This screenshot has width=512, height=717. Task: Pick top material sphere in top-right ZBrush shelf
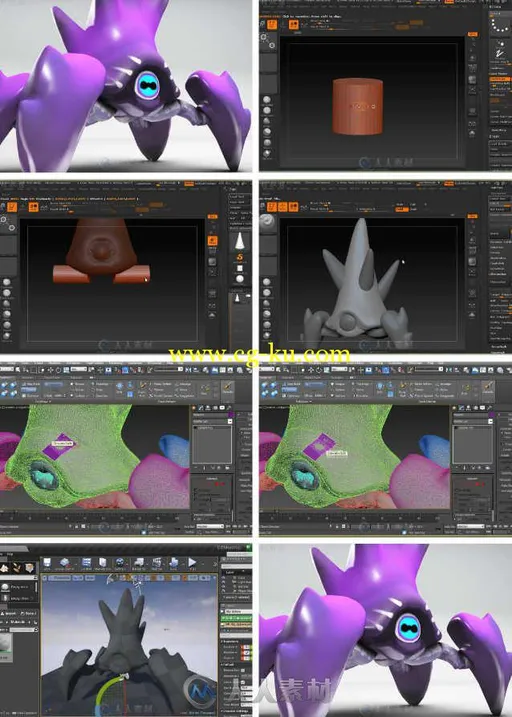point(267,100)
